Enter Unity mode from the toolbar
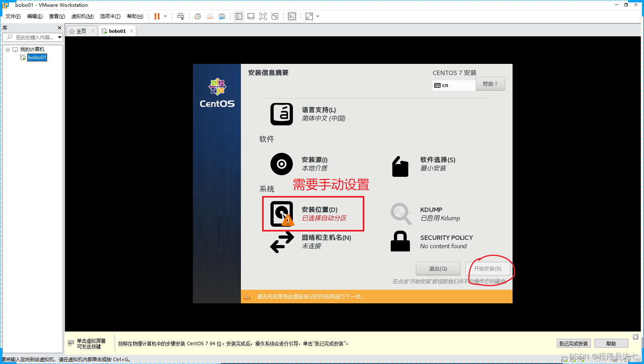644x364 pixels. (275, 16)
